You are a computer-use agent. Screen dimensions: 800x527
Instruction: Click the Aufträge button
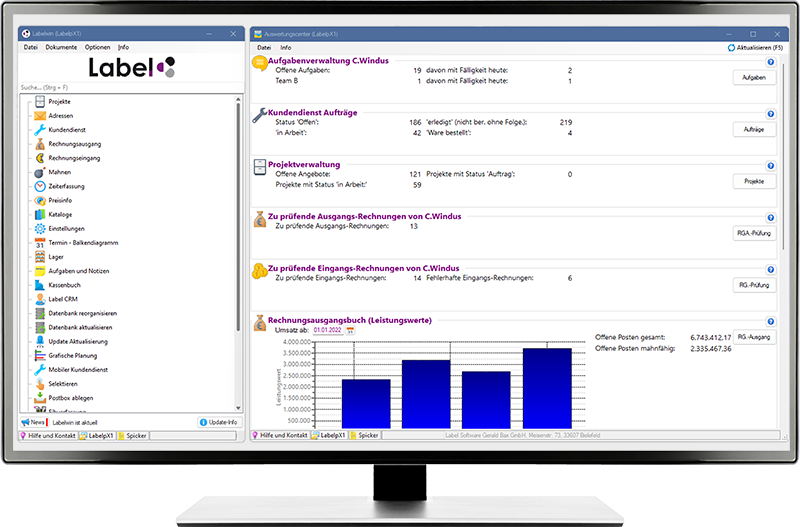pyautogui.click(x=754, y=130)
